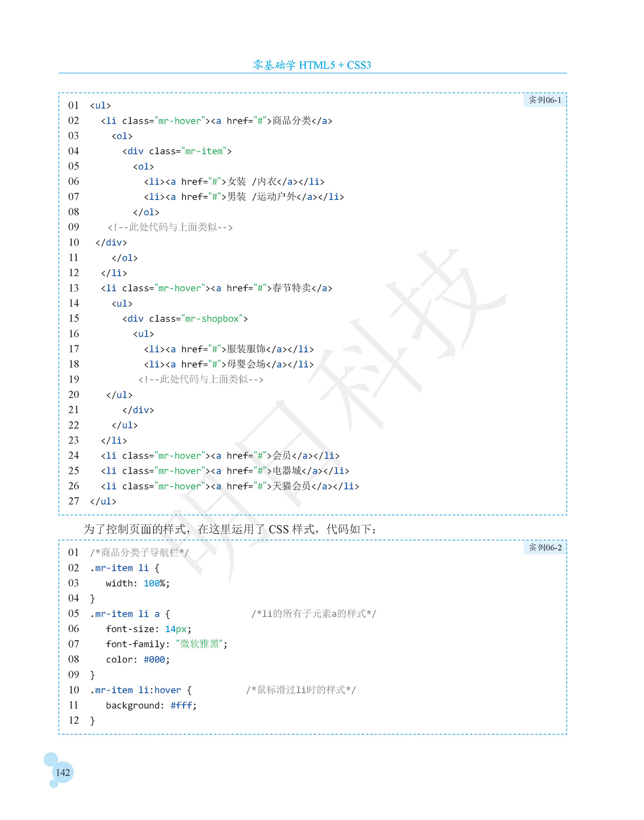This screenshot has height=820, width=644.
Task: Click the list item '母婴会场'
Action: (x=229, y=364)
